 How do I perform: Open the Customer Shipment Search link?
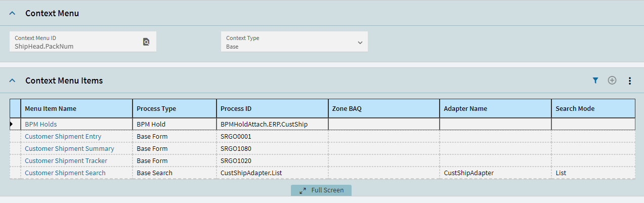[x=65, y=173]
